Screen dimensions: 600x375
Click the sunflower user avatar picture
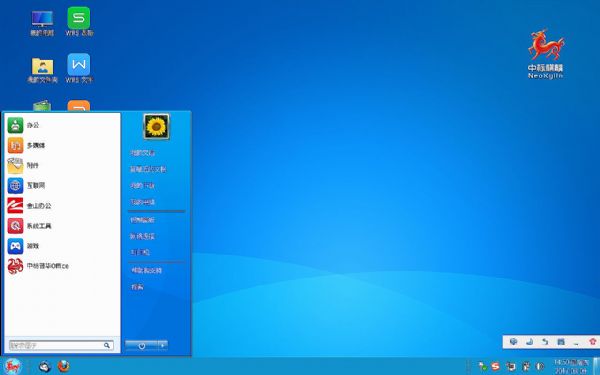pyautogui.click(x=157, y=127)
